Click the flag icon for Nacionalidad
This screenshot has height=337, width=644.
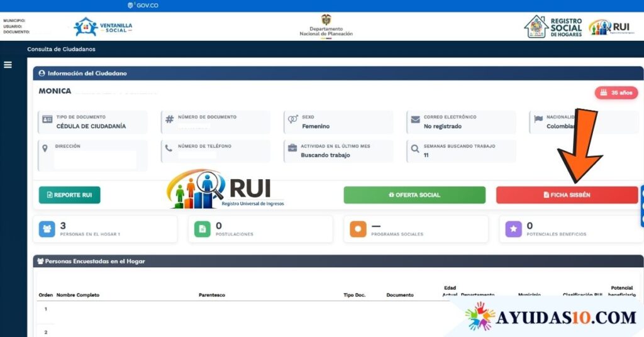pos(538,119)
